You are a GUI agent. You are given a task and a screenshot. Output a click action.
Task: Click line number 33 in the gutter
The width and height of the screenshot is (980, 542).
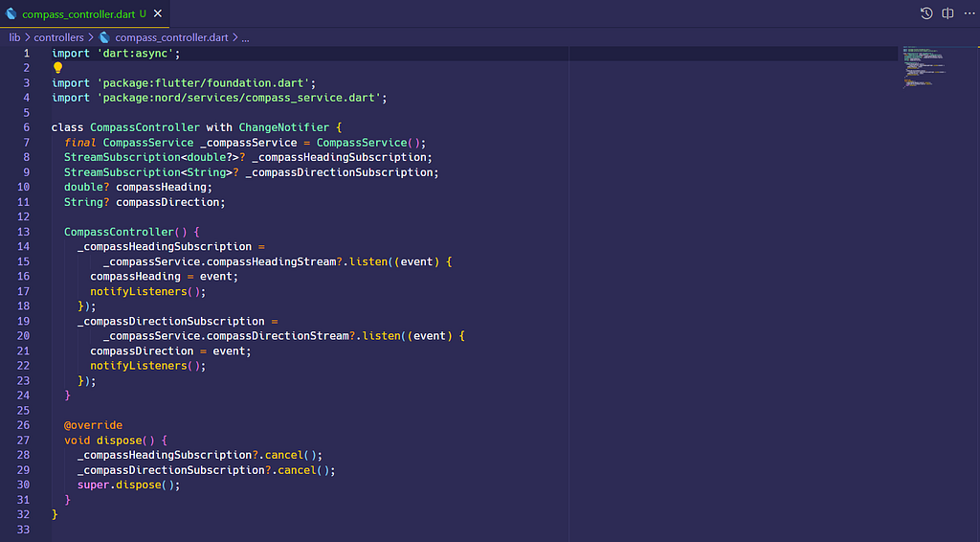23,530
